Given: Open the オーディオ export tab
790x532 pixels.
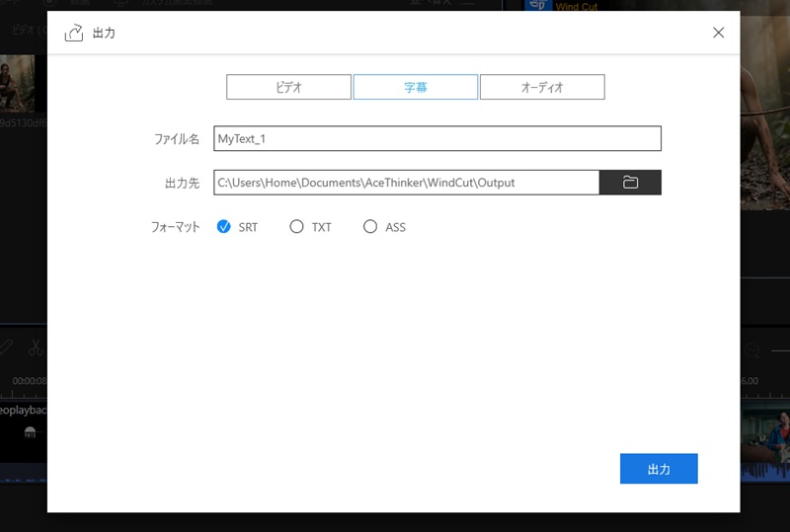Looking at the screenshot, I should [x=542, y=87].
